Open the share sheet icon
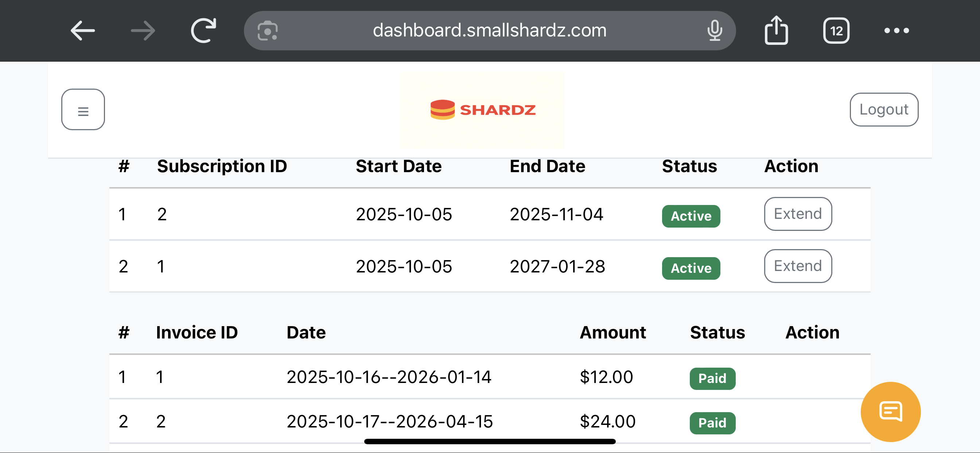Viewport: 980px width, 453px height. (776, 30)
